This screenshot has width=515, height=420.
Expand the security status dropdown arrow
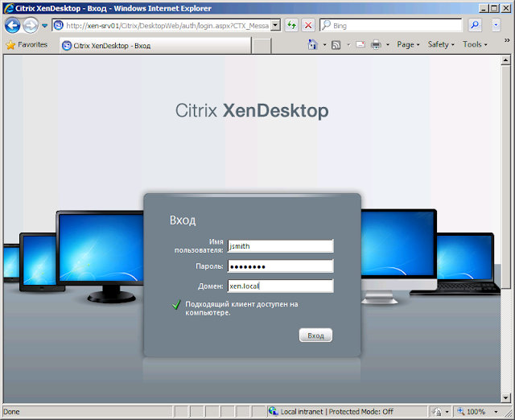(447, 412)
